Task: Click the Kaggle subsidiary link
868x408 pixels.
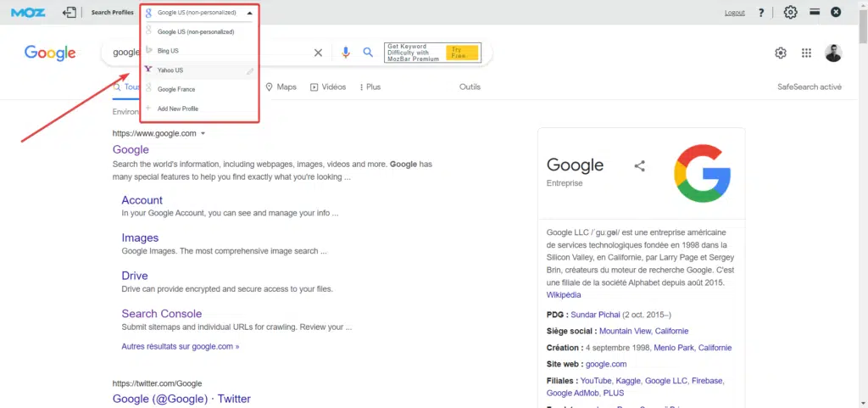Action: 627,381
